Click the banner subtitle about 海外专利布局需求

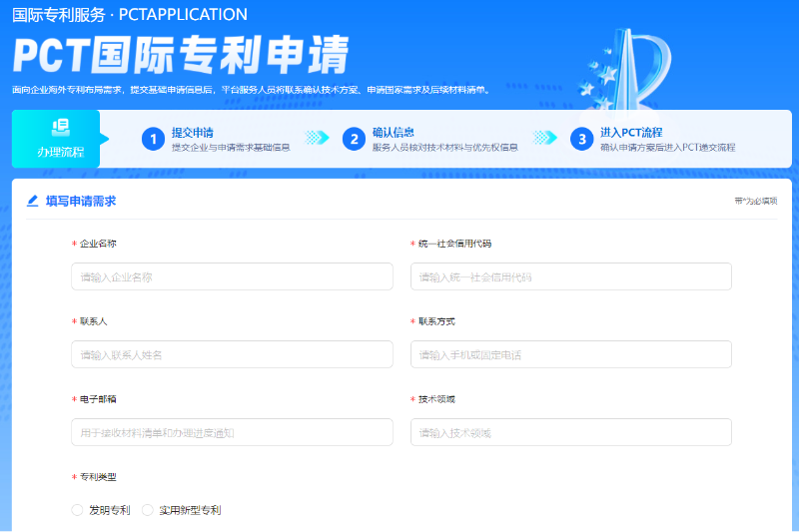[252, 90]
